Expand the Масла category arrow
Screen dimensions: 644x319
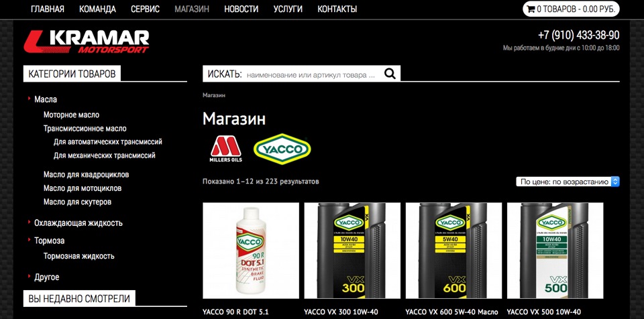click(29, 99)
